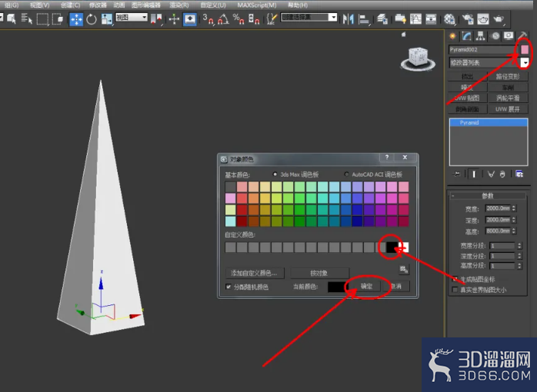Viewport: 537px width, 392px height.
Task: Switch to the Modify panel tab
Action: [x=466, y=36]
